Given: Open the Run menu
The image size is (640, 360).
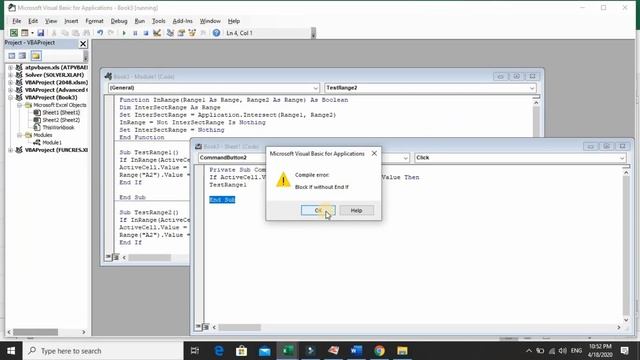Looking at the screenshot, I should pyautogui.click(x=140, y=21).
